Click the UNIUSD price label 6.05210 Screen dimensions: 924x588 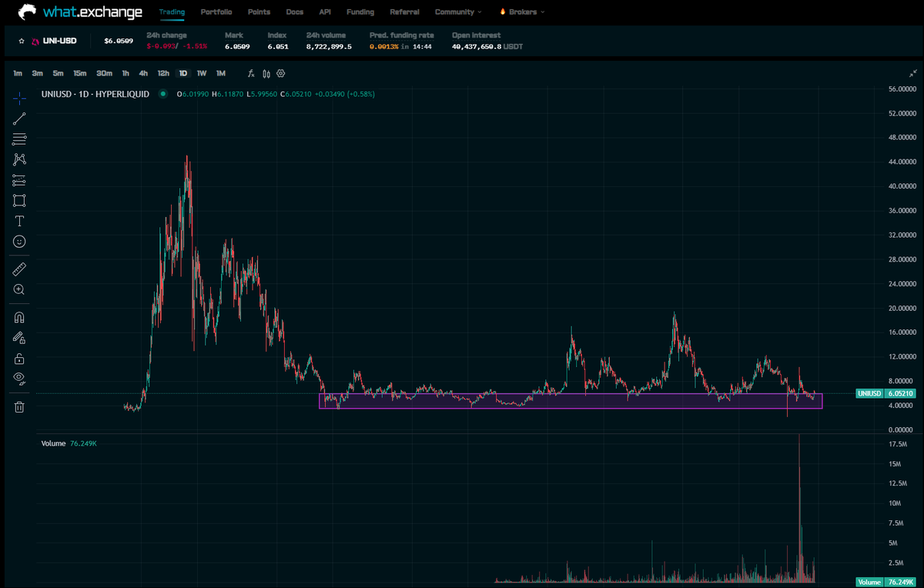click(x=885, y=393)
